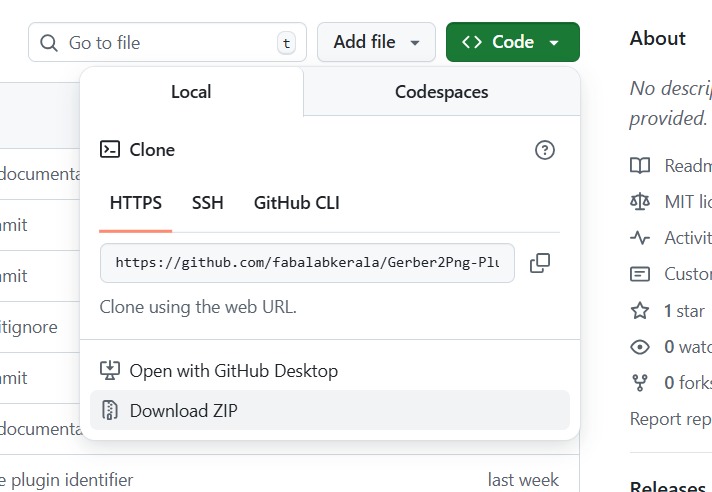Switch to the Codespaces tab
The height and width of the screenshot is (492, 712).
click(x=441, y=92)
